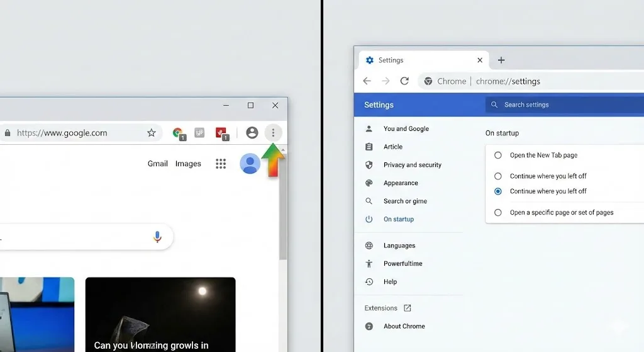Click the magnifier icon in Search settings
Viewport: 644px width, 352px height.
(x=494, y=105)
